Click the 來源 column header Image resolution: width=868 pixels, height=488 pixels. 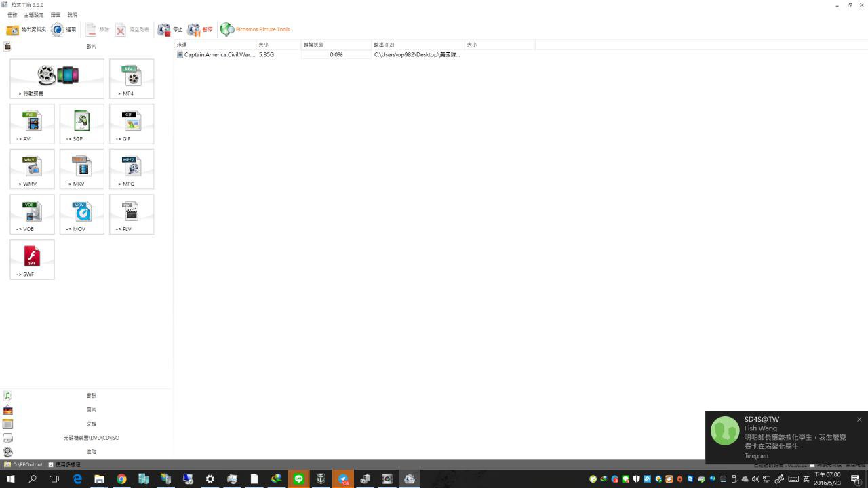216,45
